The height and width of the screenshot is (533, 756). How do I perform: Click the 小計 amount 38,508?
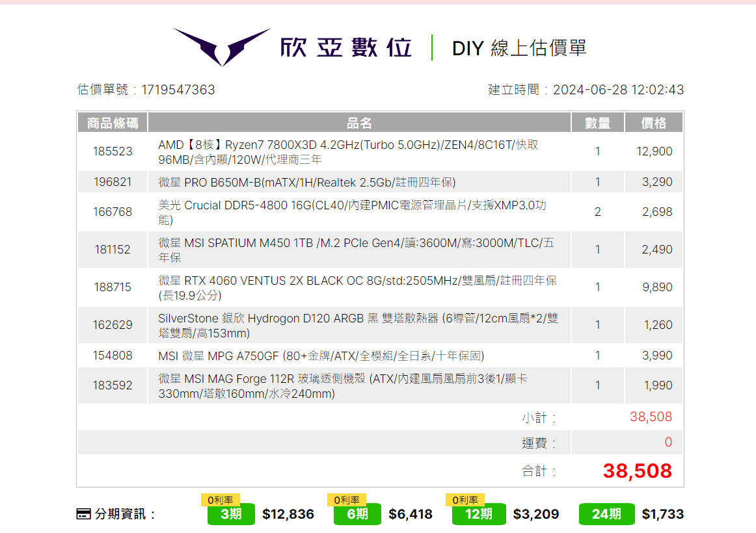pyautogui.click(x=651, y=417)
